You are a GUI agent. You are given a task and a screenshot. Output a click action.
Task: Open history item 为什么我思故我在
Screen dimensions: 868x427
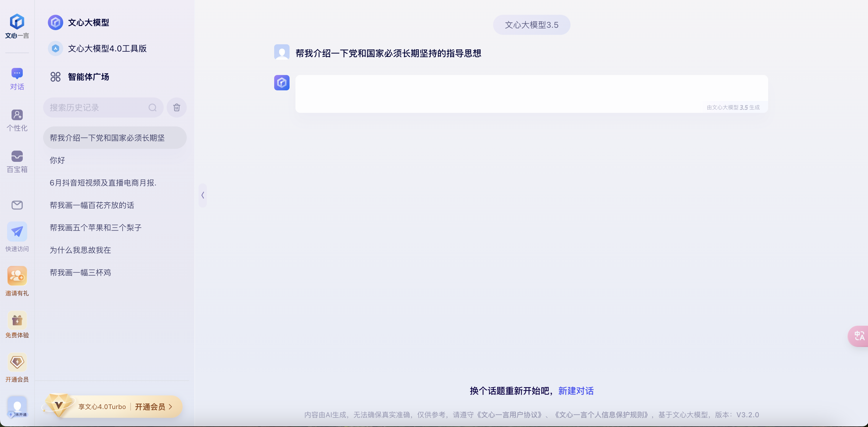coord(80,250)
